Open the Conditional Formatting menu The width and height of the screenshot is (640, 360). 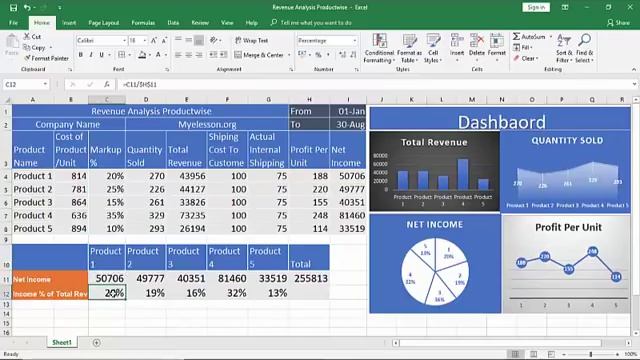379,49
